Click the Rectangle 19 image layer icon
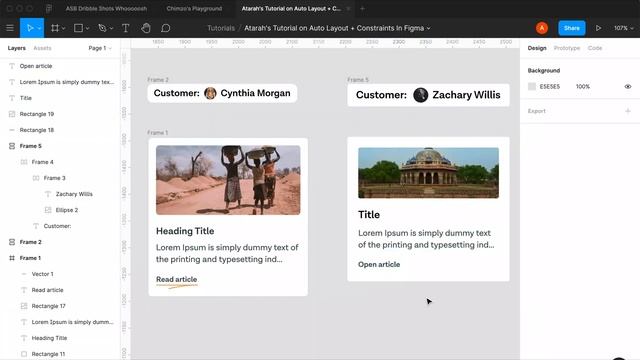 click(x=12, y=114)
